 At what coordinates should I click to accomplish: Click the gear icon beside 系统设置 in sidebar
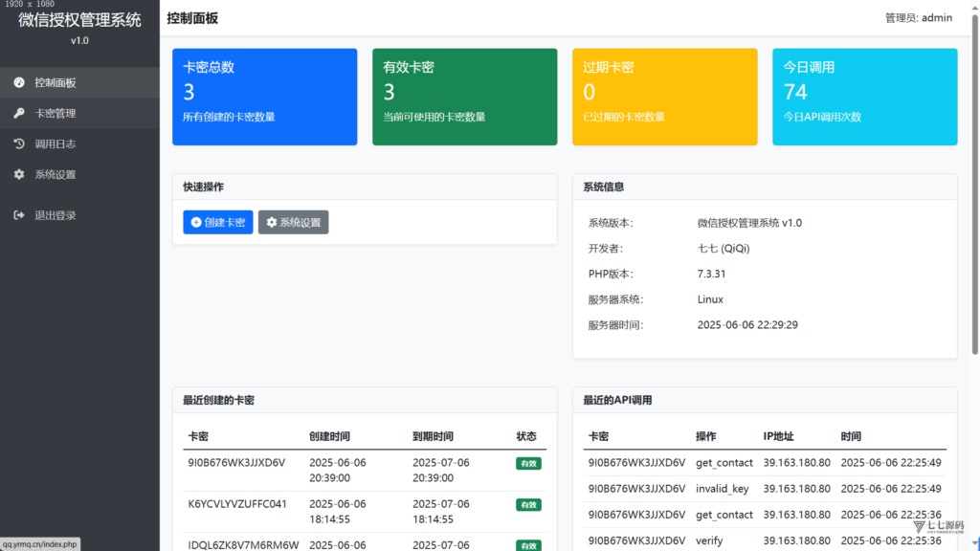click(x=19, y=174)
